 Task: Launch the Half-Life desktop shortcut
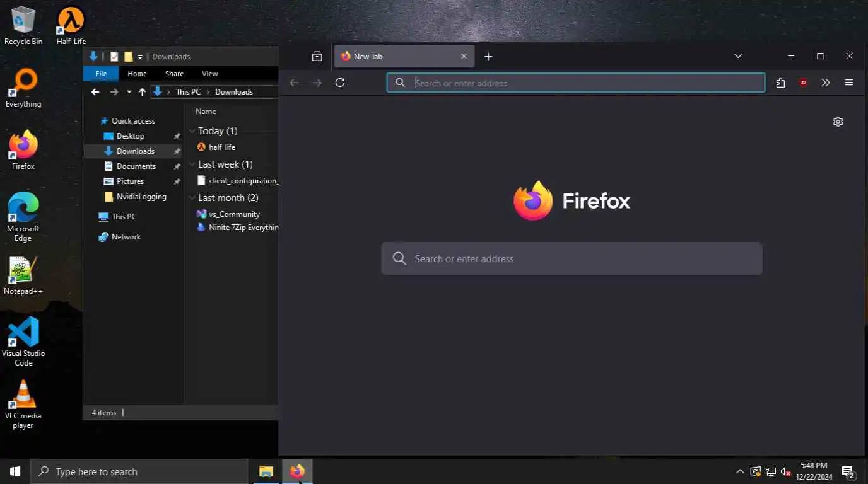pos(71,25)
